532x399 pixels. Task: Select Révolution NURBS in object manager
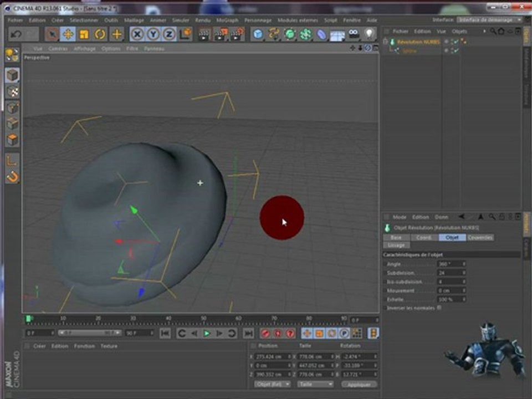coord(418,42)
